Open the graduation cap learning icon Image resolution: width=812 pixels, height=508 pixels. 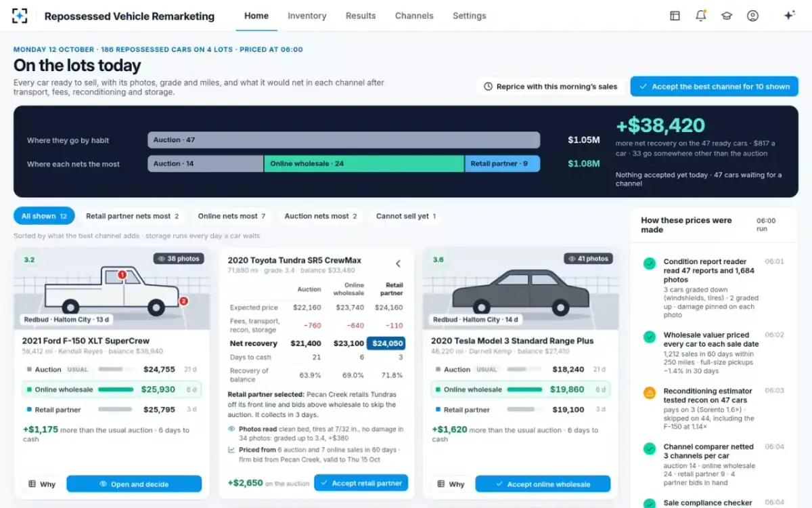[x=727, y=16]
